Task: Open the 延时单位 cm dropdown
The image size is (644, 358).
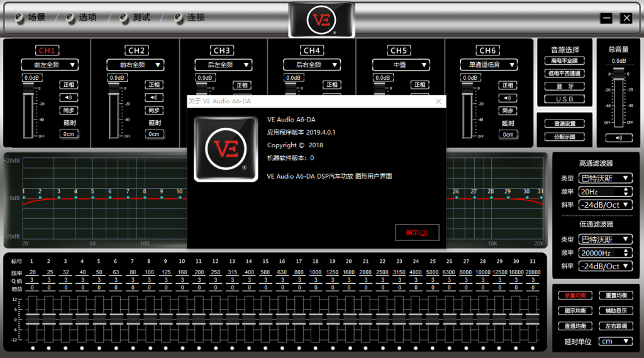Action: pos(615,341)
